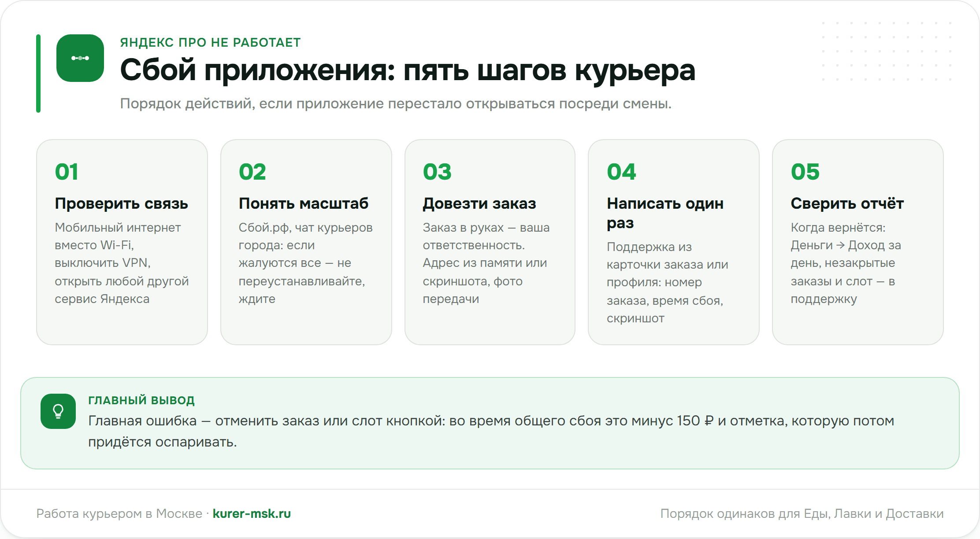Select the 'Написать один раз' card title
Image resolution: width=980 pixels, height=539 pixels.
pos(665,213)
